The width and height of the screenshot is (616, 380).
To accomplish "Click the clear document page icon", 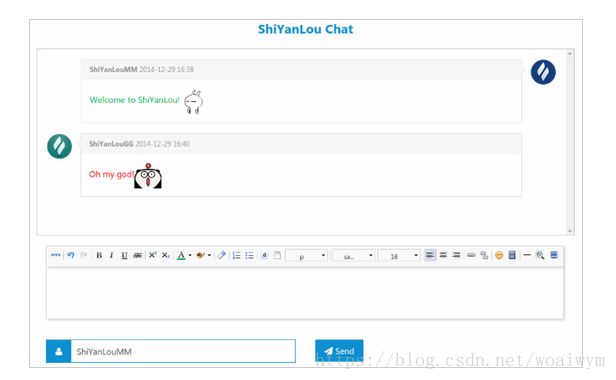I will [277, 255].
